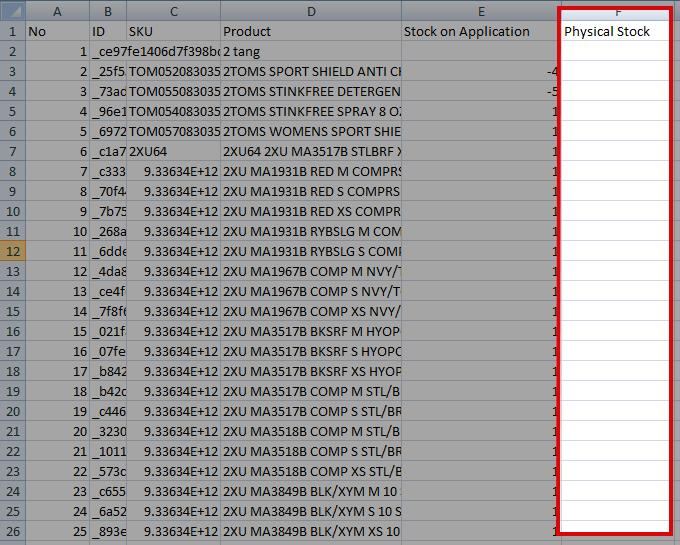Select cell '2TOMS WOMENS SPORT SHIE'
Image resolution: width=680 pixels, height=545 pixels.
coord(311,131)
